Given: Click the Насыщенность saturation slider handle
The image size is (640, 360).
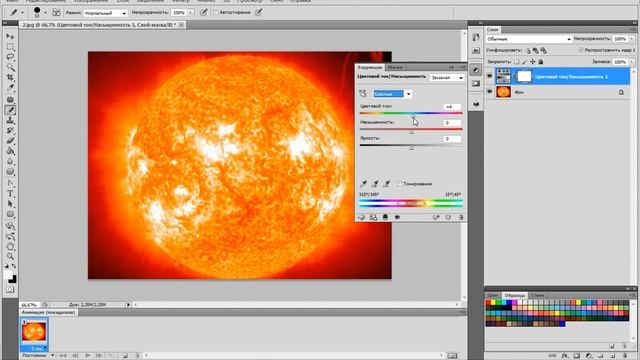Looking at the screenshot, I should (x=411, y=132).
